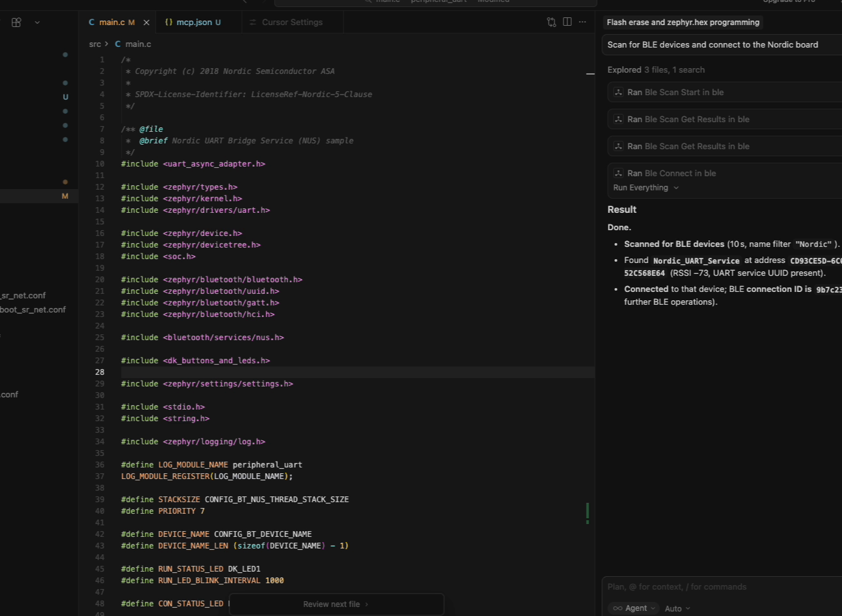Open the Run Everything dropdown

(x=646, y=188)
